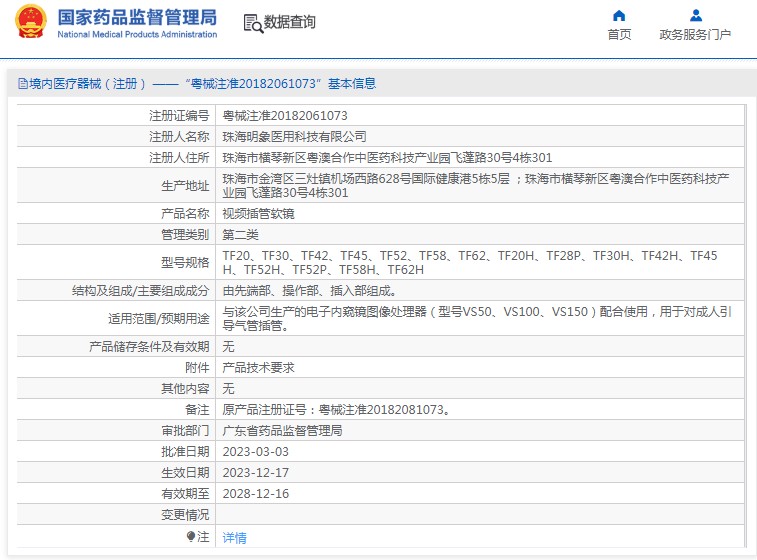Open the 首页 text link
Viewport: 757px width, 560px height.
(x=619, y=35)
